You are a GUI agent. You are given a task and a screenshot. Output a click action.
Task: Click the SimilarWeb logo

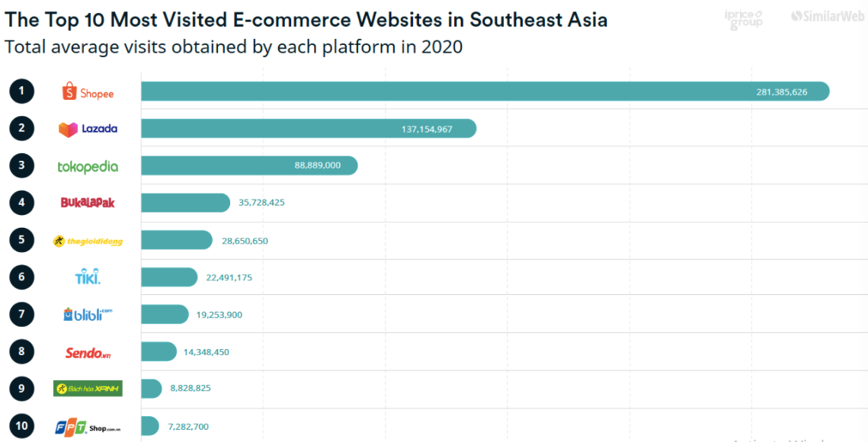point(828,17)
